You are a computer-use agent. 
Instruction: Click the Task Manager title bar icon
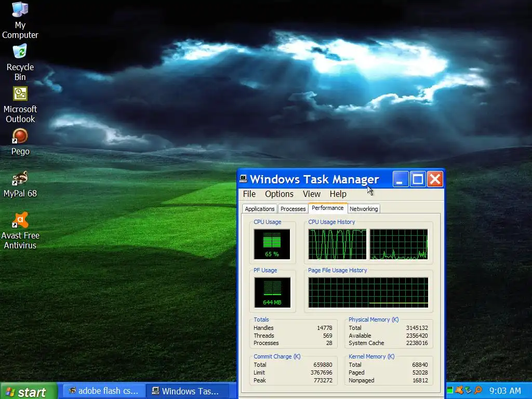pos(243,179)
